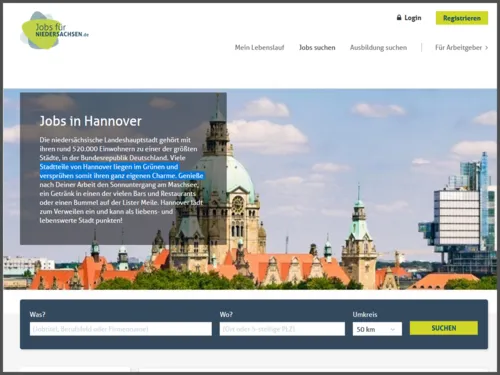Click the 'Umkreis' label
Viewport: 500px width, 375px height.
point(365,314)
